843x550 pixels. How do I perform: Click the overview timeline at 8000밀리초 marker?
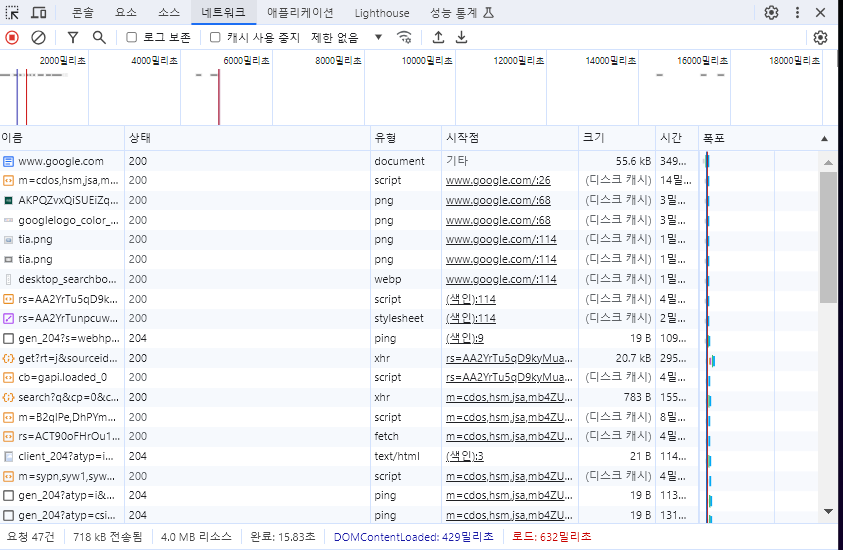[338, 61]
